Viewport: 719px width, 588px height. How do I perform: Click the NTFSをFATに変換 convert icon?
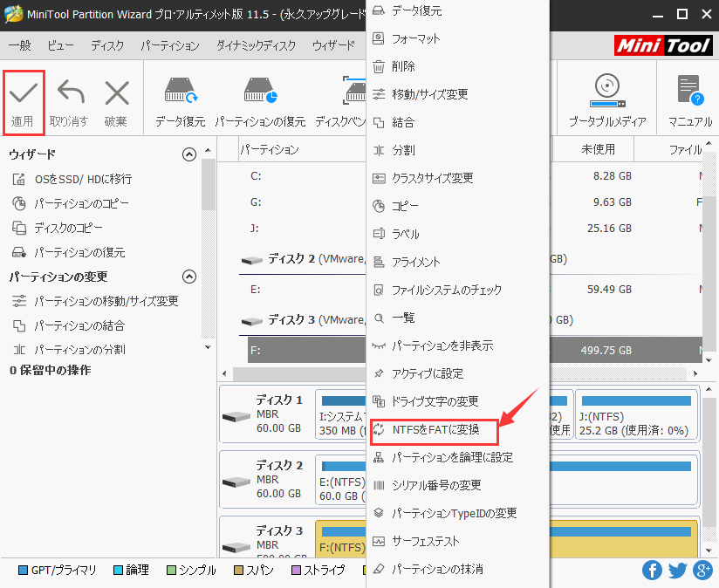pos(379,429)
